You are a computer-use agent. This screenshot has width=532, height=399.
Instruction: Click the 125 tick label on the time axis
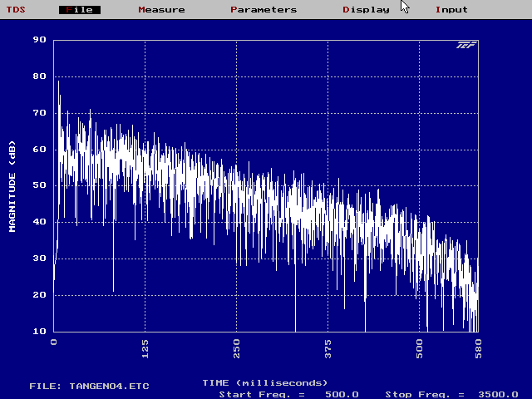(x=145, y=349)
